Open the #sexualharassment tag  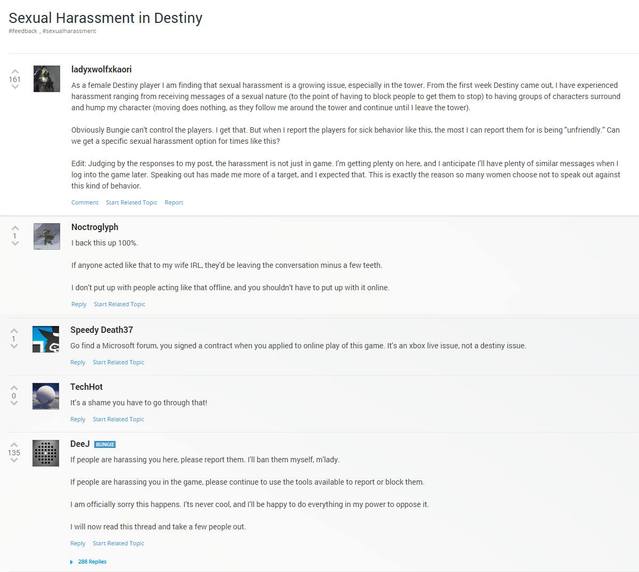click(x=69, y=31)
